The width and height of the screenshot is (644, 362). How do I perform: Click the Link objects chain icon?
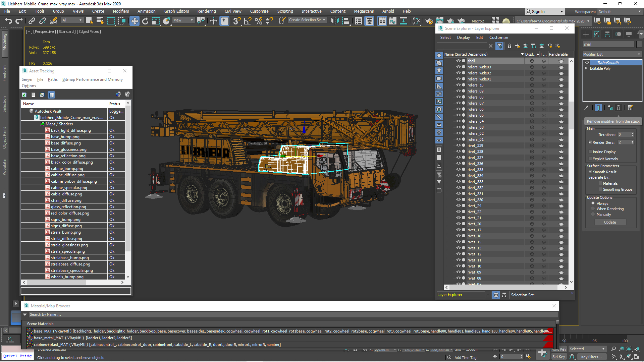(32, 21)
